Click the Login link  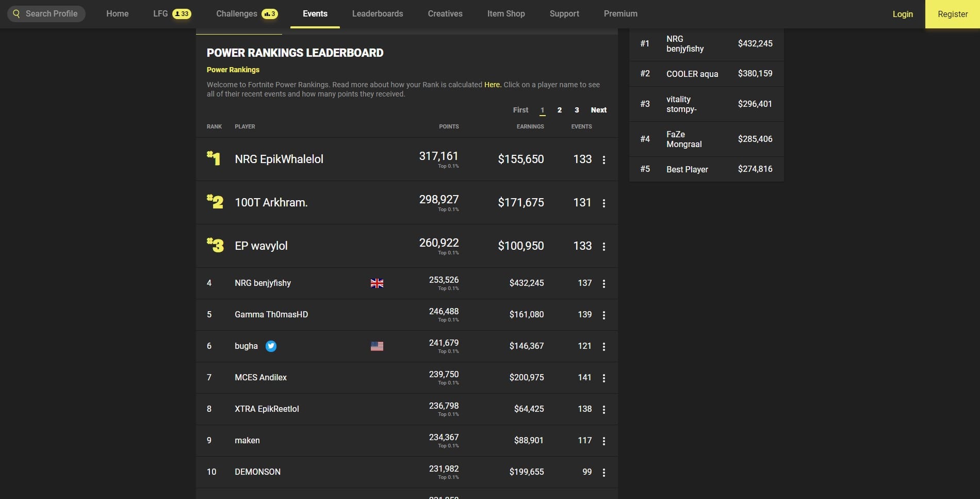coord(903,14)
